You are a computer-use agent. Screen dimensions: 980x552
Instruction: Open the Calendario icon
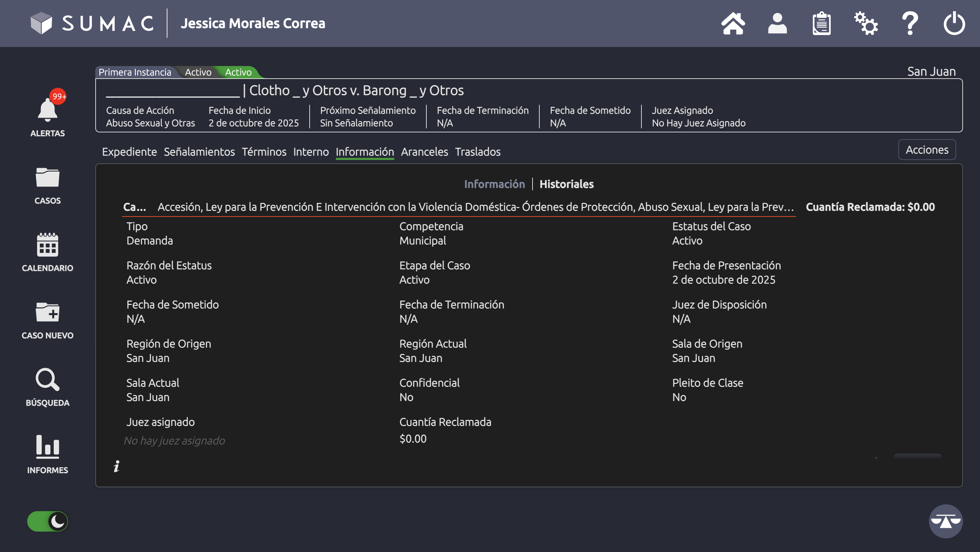coord(48,245)
